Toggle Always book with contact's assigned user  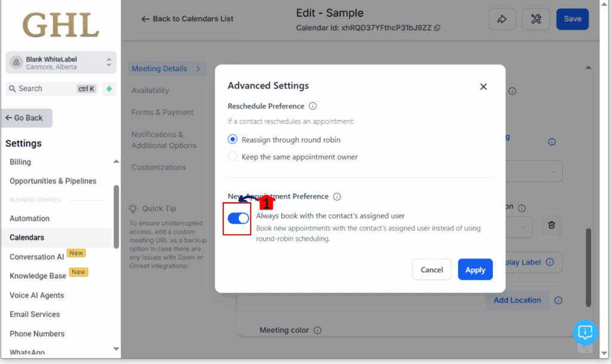pos(238,218)
